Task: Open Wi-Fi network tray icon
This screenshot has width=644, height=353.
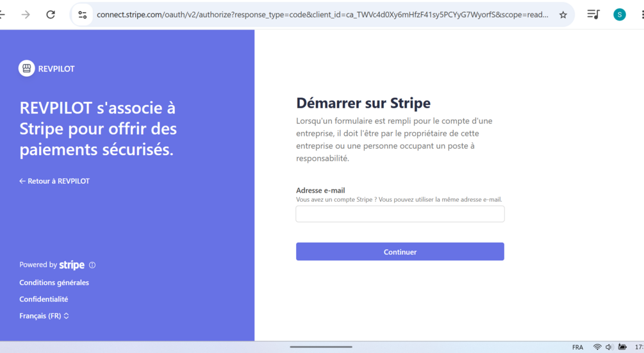Action: click(597, 347)
